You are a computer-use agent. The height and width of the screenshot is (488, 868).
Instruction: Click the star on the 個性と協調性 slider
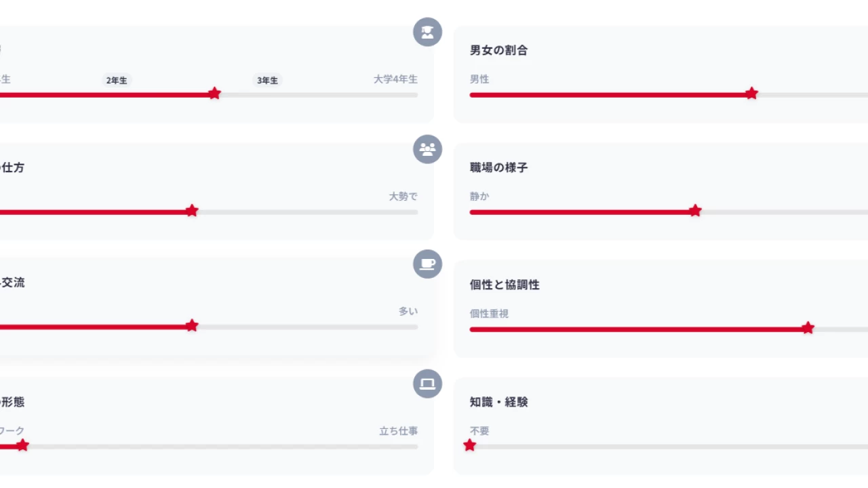[x=808, y=328]
